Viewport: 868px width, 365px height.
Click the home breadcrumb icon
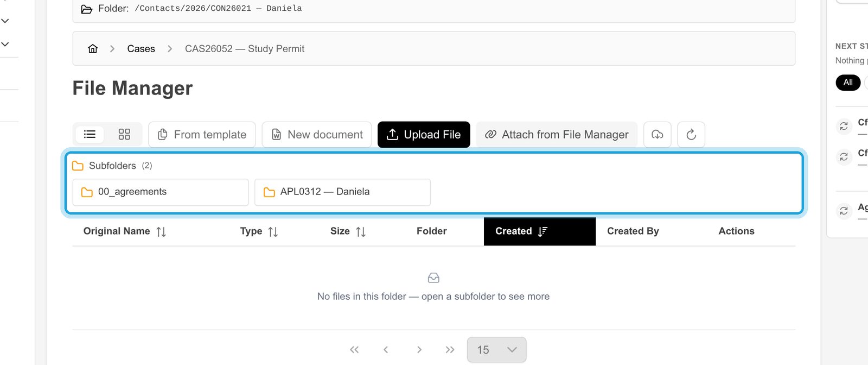tap(93, 49)
